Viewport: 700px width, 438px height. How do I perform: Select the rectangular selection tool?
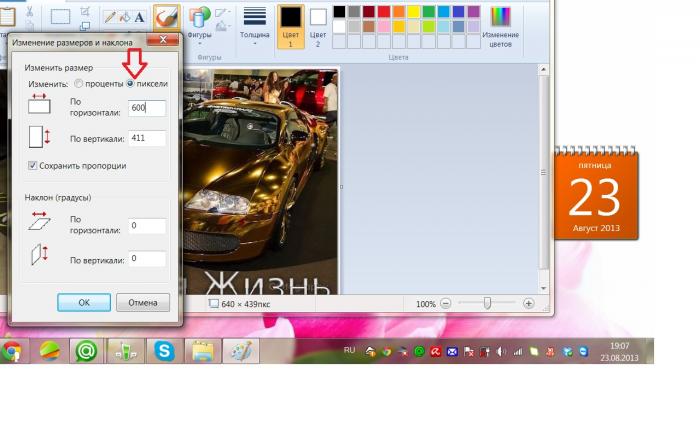coord(60,17)
